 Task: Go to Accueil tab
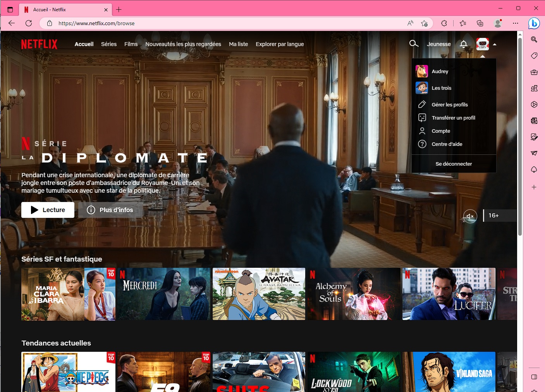84,44
